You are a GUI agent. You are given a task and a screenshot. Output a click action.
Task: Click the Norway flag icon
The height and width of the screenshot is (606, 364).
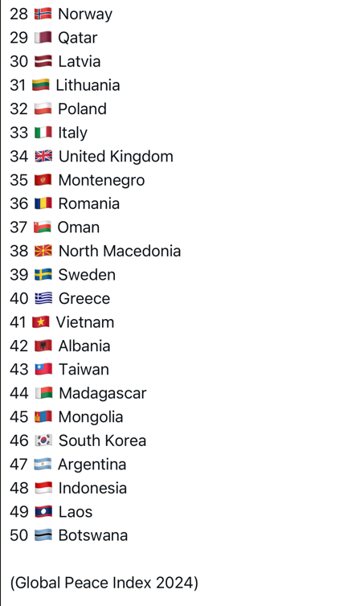[43, 14]
